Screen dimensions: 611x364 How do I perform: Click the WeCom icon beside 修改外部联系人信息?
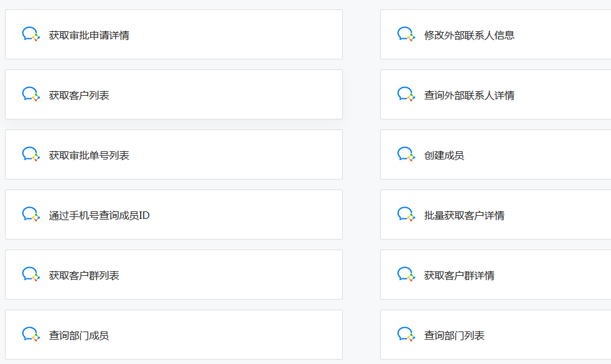[406, 34]
